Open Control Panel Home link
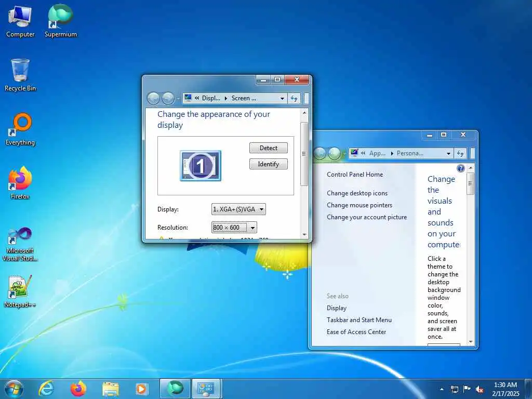The width and height of the screenshot is (532, 399). [x=354, y=175]
